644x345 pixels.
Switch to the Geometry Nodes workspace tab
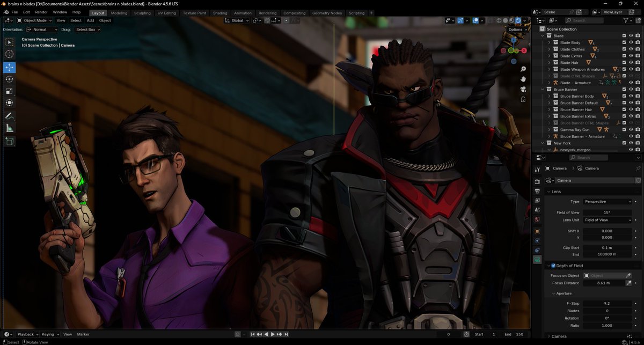[327, 13]
